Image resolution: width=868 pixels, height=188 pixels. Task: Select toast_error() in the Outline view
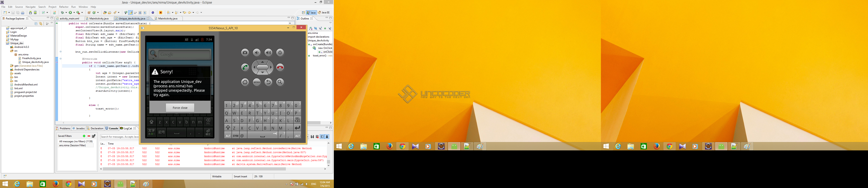[319, 56]
